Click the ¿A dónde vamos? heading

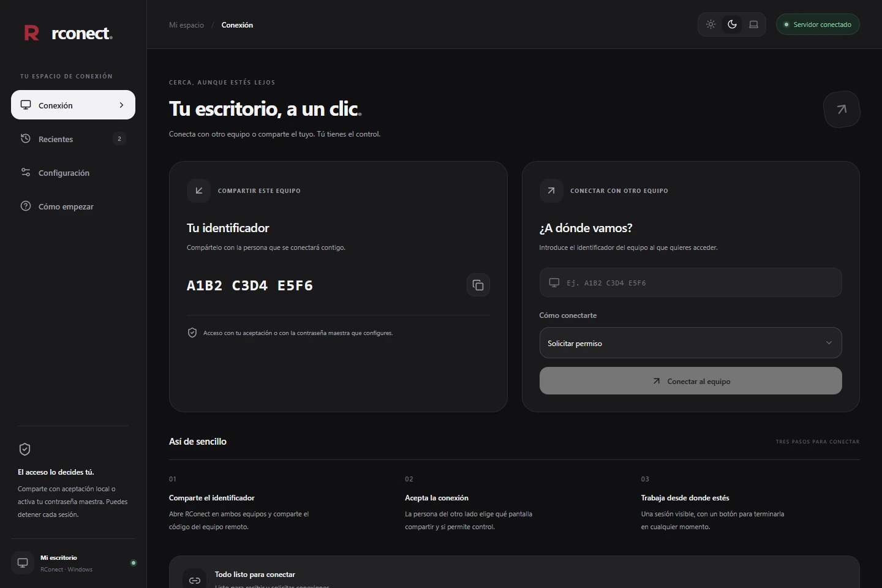(586, 228)
